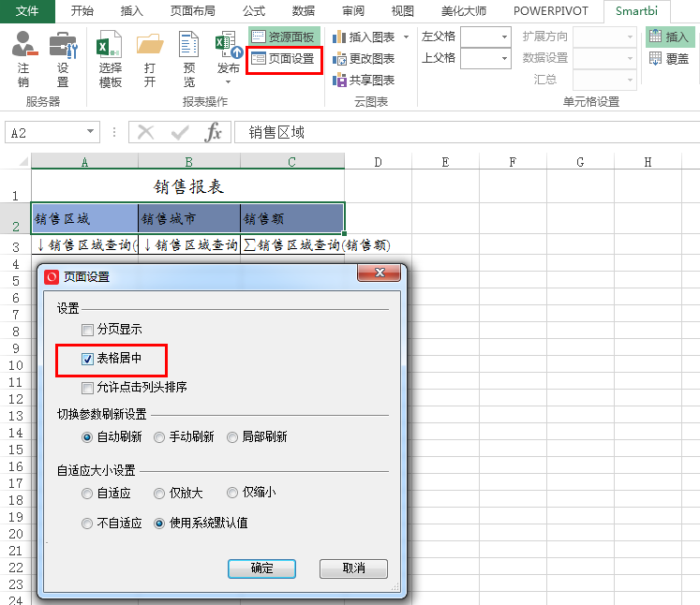
Task: Click the 预览 preview document icon
Action: pos(189,44)
